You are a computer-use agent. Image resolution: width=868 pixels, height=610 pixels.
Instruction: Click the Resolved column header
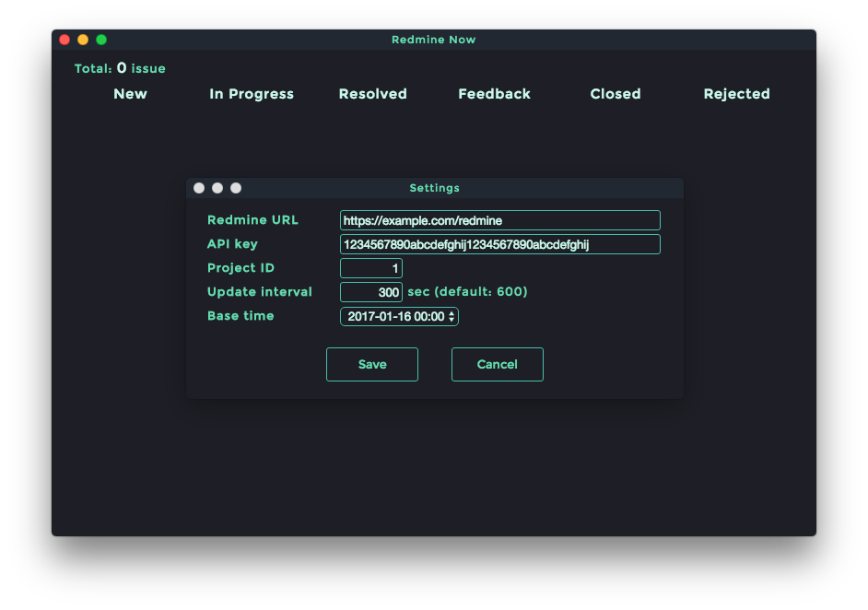point(372,94)
